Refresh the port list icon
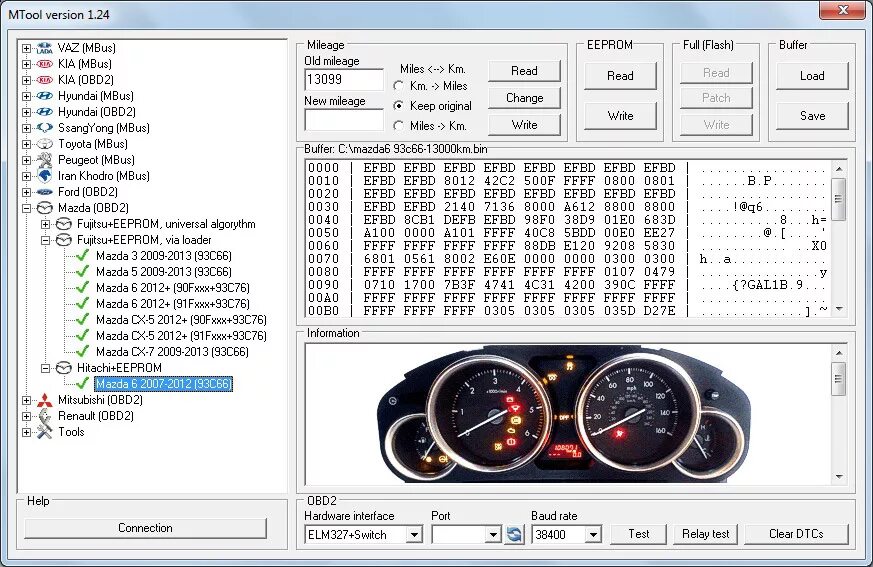Image resolution: width=873 pixels, height=567 pixels. pos(514,535)
